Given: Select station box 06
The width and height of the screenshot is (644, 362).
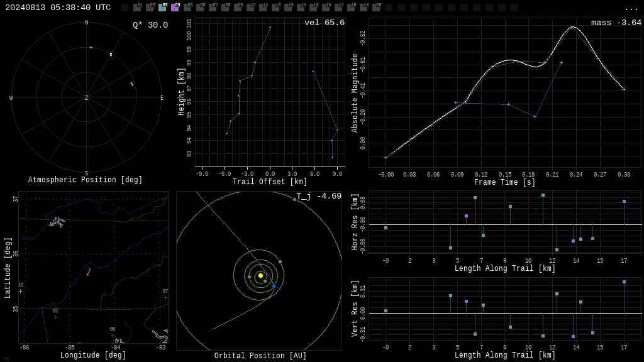Looking at the screenshot, I should tap(200, 7).
